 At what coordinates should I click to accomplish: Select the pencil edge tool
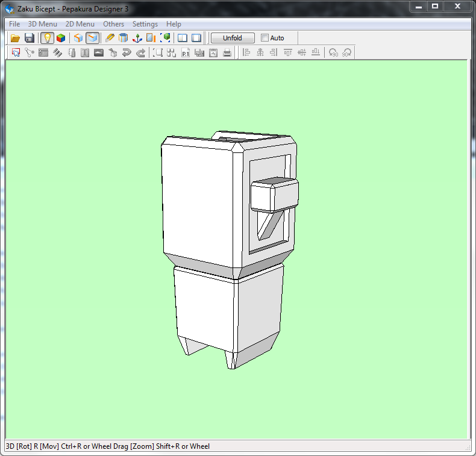[110, 38]
